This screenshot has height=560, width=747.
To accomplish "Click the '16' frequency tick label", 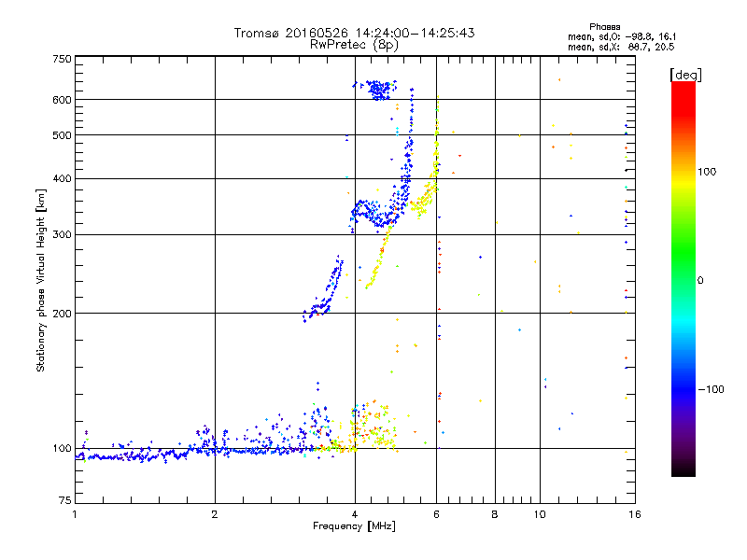I will (635, 514).
